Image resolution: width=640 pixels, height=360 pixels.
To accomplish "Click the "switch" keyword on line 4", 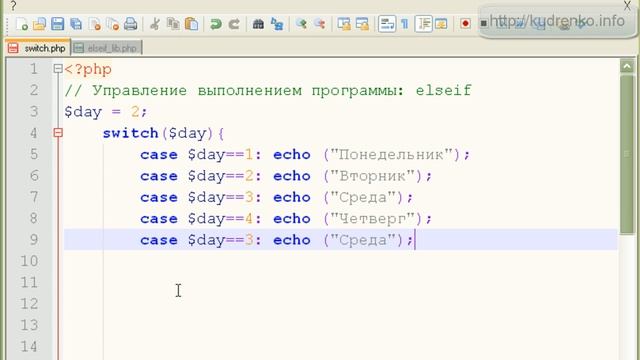I will tap(130, 133).
